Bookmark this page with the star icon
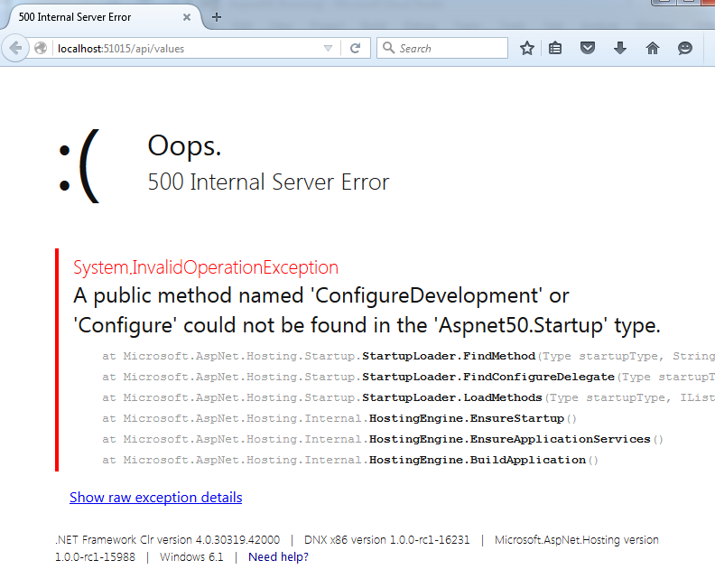 click(x=527, y=49)
